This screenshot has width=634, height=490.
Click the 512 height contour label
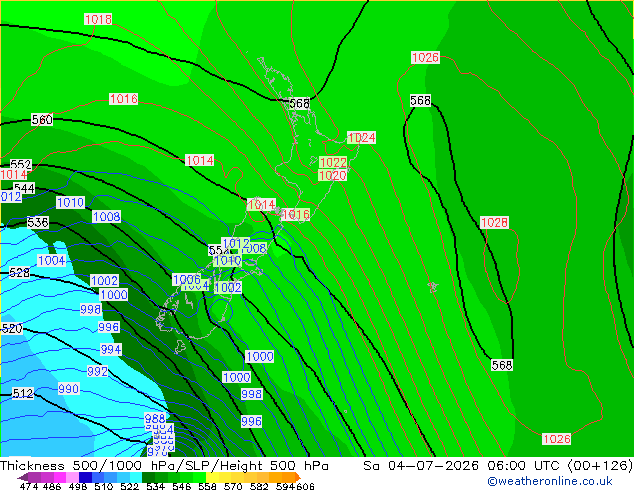click(23, 393)
